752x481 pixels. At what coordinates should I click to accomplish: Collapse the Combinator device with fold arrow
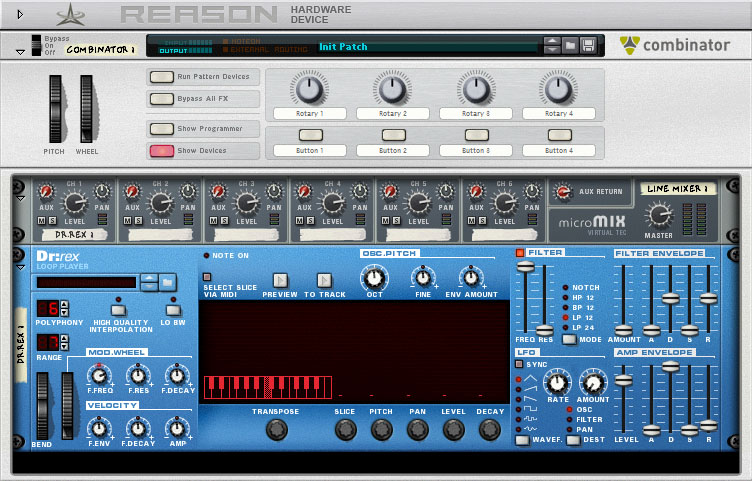20,46
